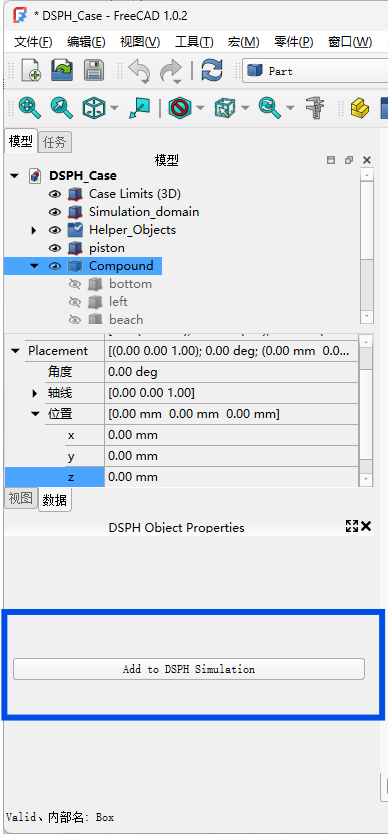Select the piston tree item
388x834 pixels.
click(x=106, y=248)
